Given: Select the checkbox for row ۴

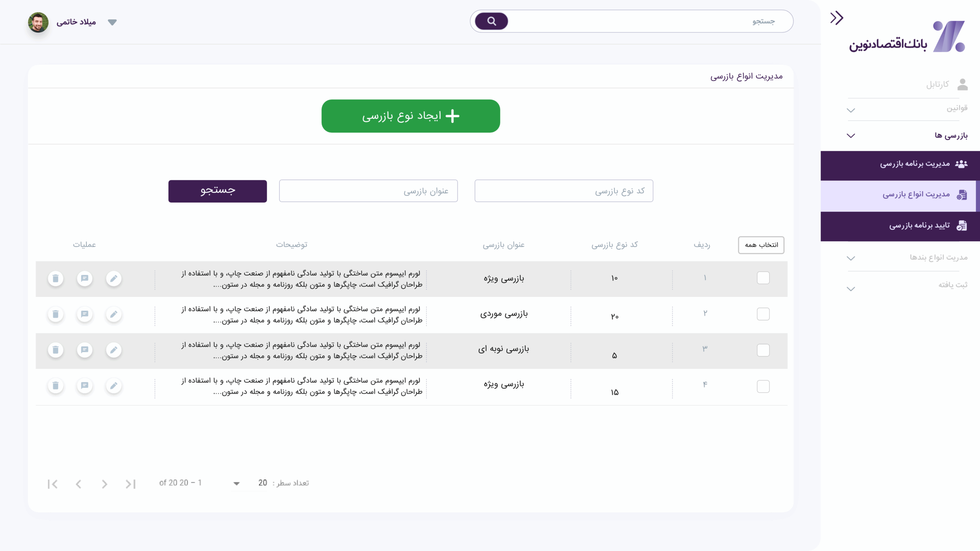Looking at the screenshot, I should tap(763, 386).
